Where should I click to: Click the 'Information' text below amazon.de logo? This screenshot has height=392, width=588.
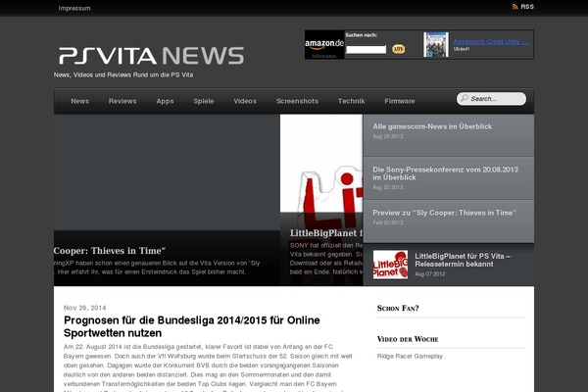[x=324, y=56]
